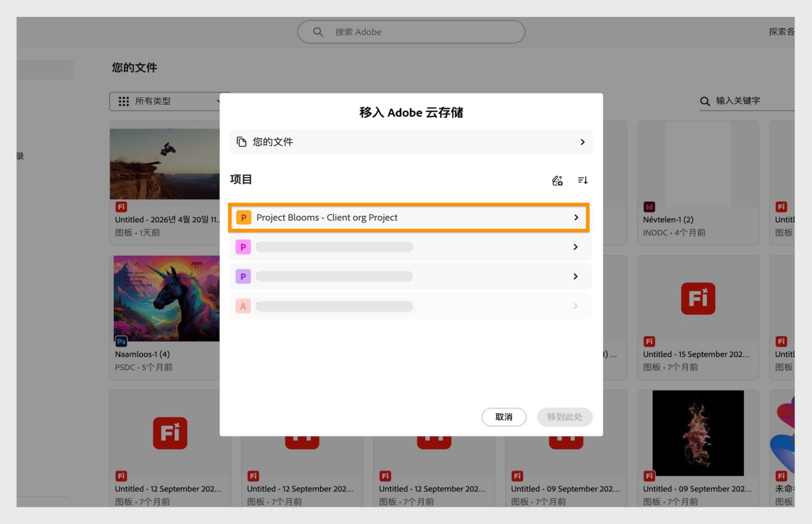Screen dimensions: 812x524
Task: Click the Naamloos-1 (4) file name
Action: click(x=143, y=354)
